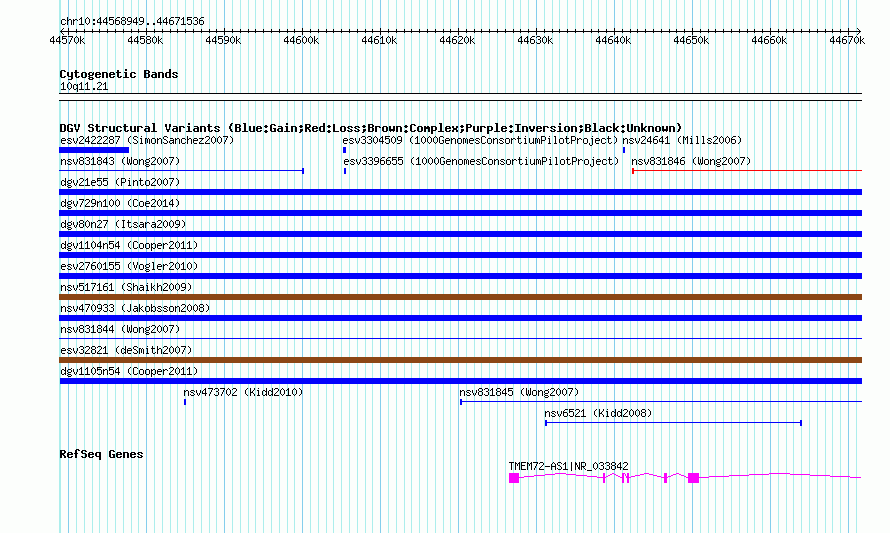Click the 44640k ruler tick label
The image size is (890, 533).
614,41
